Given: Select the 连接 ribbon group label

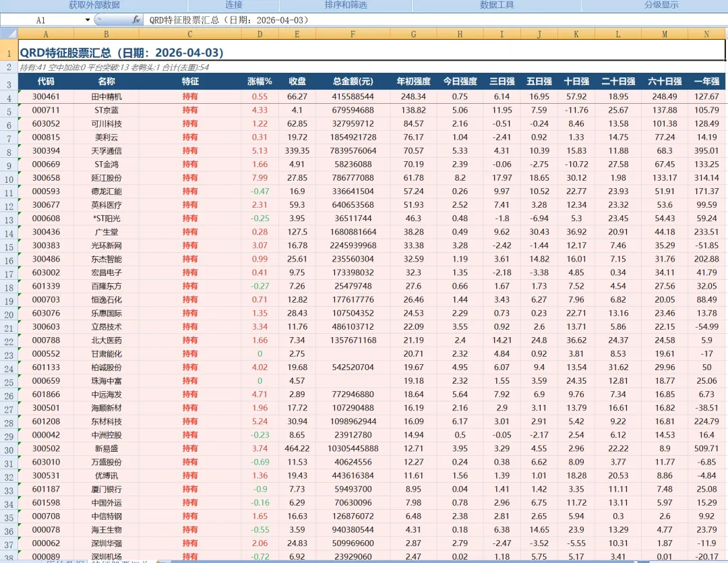Looking at the screenshot, I should click(x=233, y=5).
